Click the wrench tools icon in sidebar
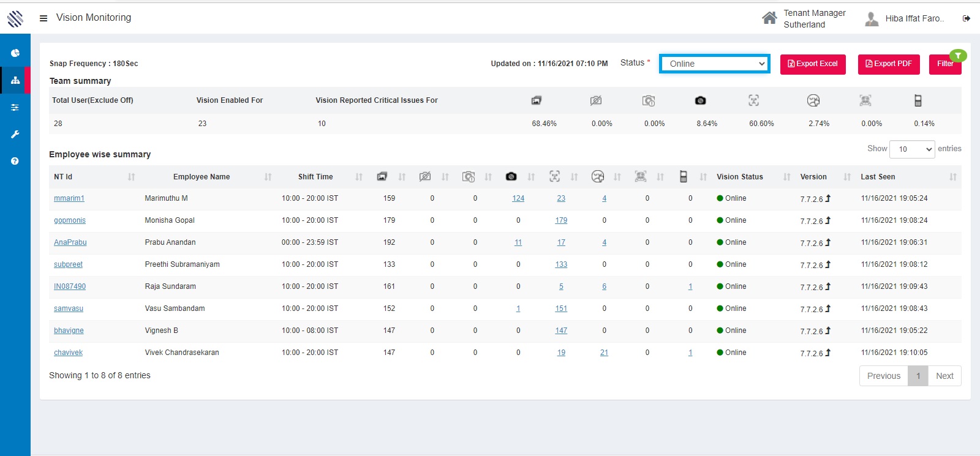 (x=15, y=134)
